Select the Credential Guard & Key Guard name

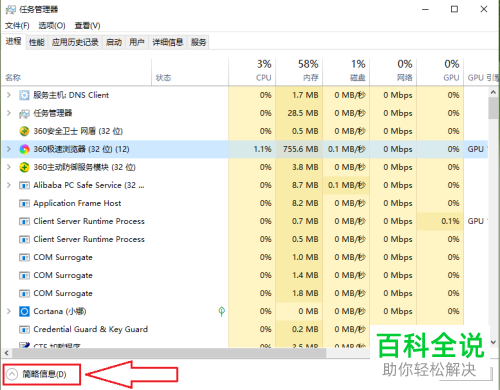[91, 329]
